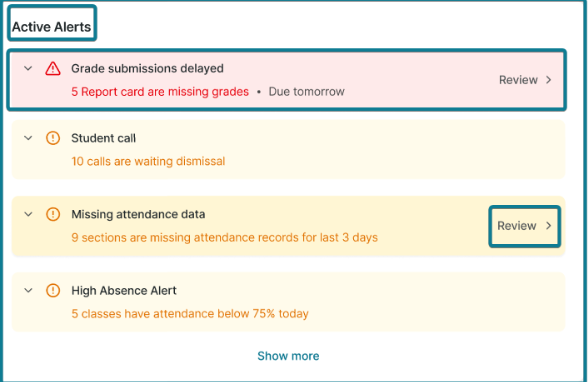Click the Missing attendance data alert icon

(53, 214)
